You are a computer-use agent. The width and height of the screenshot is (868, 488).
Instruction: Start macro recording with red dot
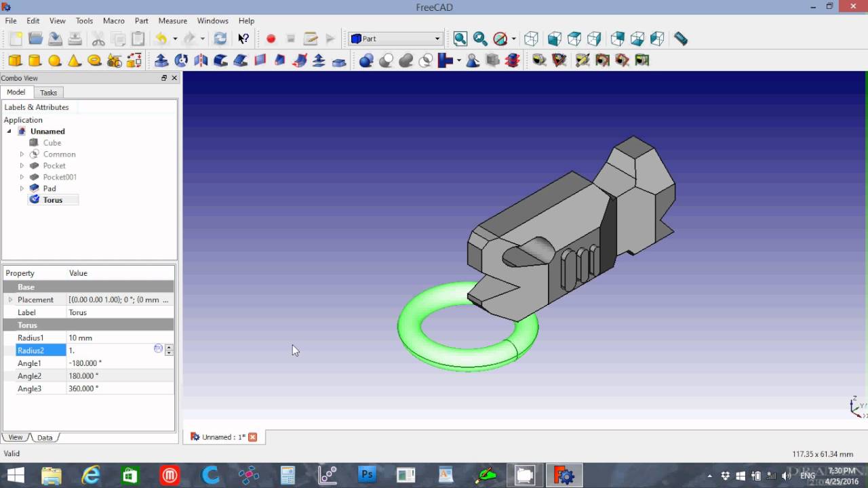(x=271, y=39)
